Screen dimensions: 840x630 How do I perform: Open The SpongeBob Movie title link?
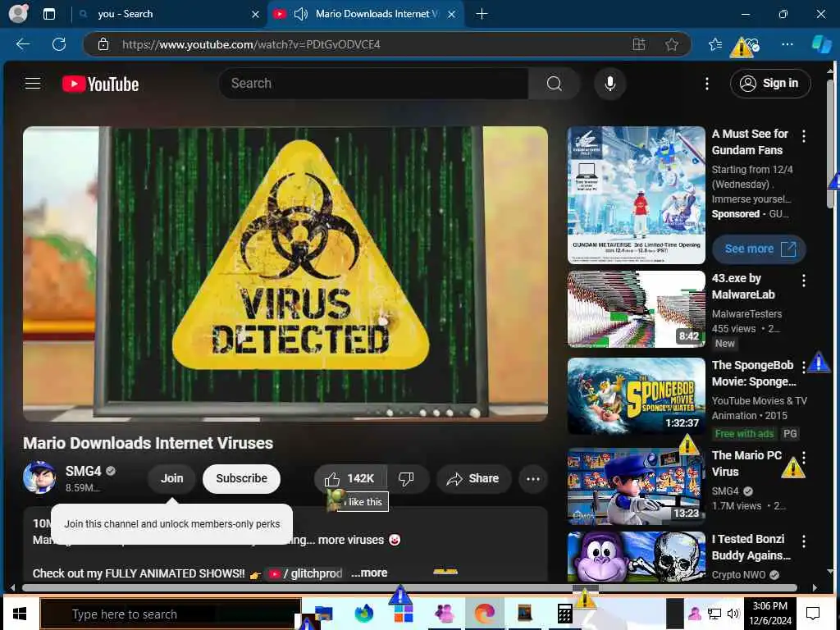point(755,373)
